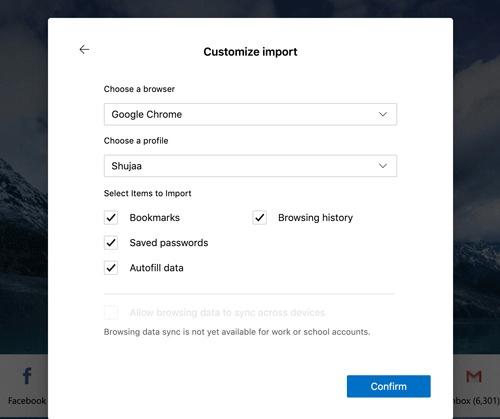This screenshot has width=500, height=419.
Task: Click the Confirm button
Action: [389, 386]
